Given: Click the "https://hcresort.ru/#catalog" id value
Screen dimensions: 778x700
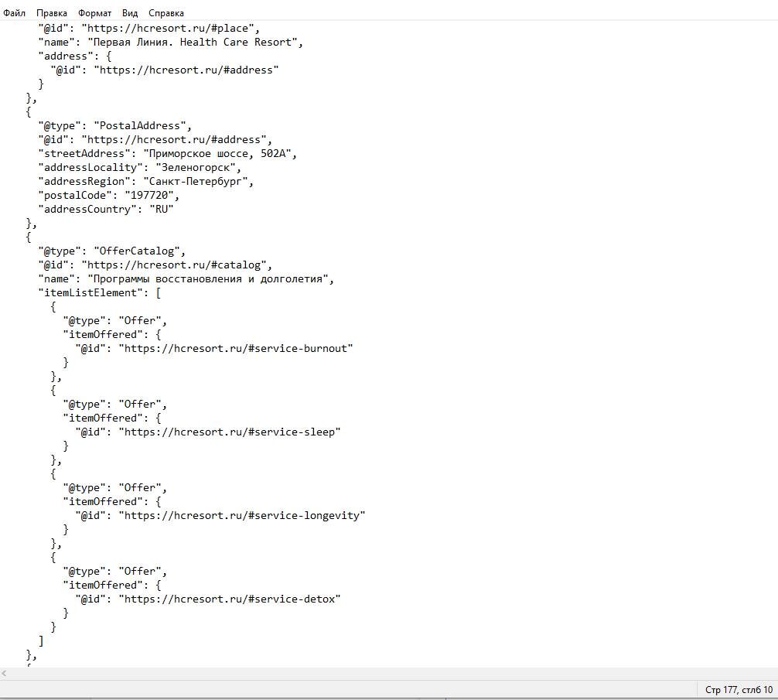Looking at the screenshot, I should click(174, 265).
